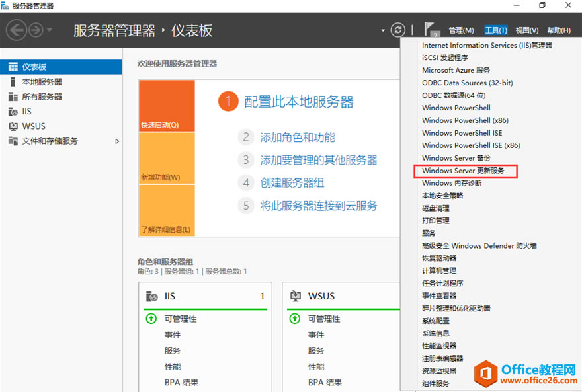
Task: Open 将此服务器连接到云服务 link
Action: tap(319, 206)
